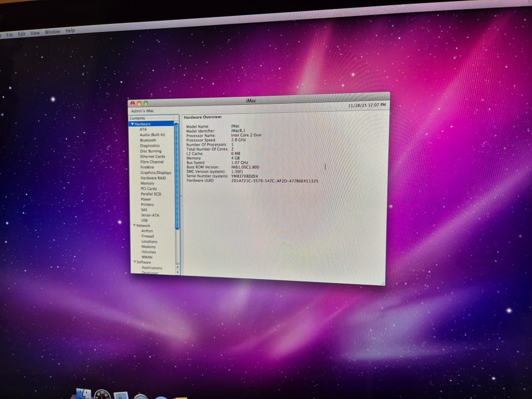Select USB in the Contents list
532x399 pixels.
[x=144, y=220]
